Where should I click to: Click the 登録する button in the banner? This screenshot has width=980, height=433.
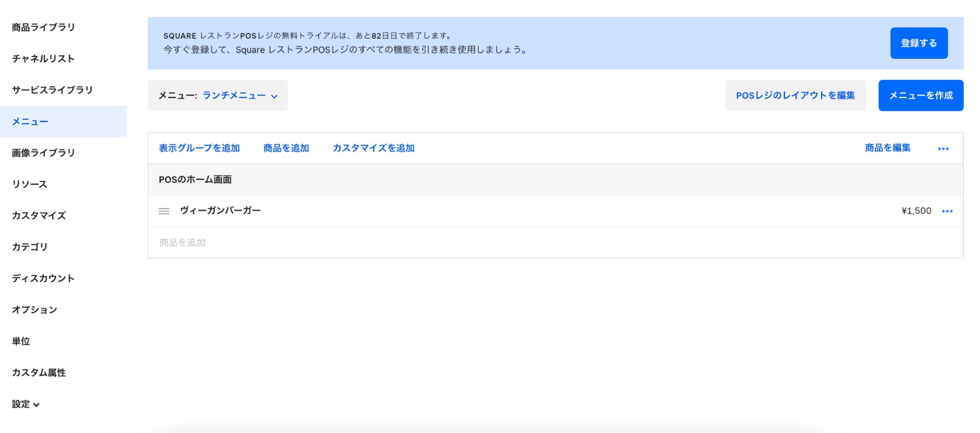tap(919, 43)
